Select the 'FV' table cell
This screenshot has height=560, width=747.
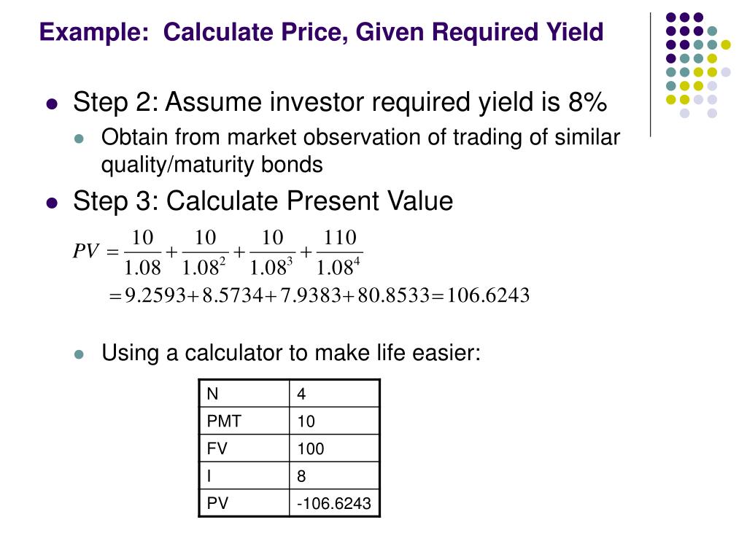(x=244, y=448)
